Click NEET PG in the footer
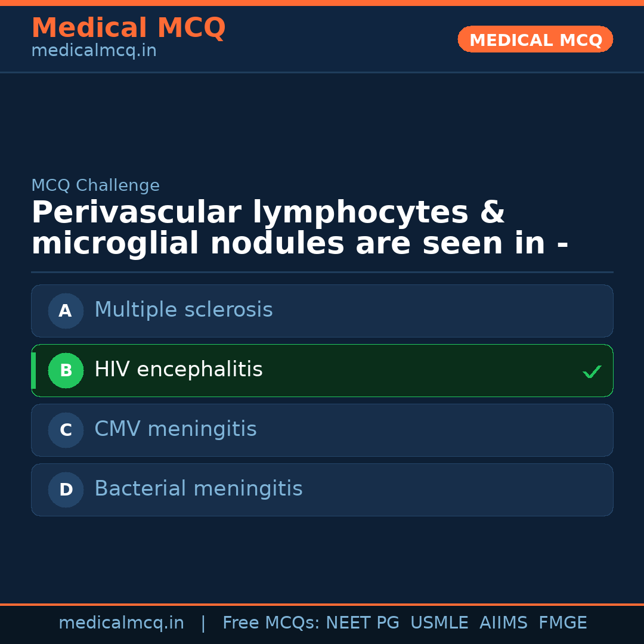This screenshot has height=644, width=644. click(x=363, y=623)
